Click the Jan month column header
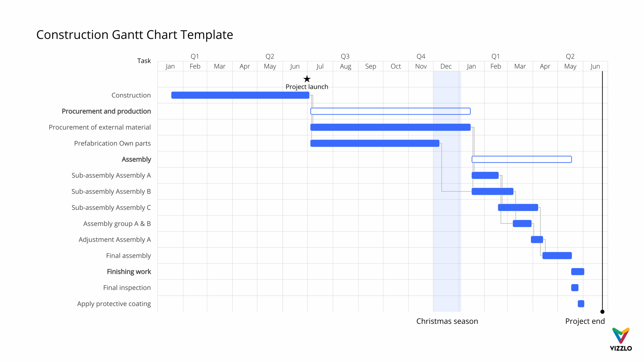Screen dimensions: 644x362 click(170, 66)
